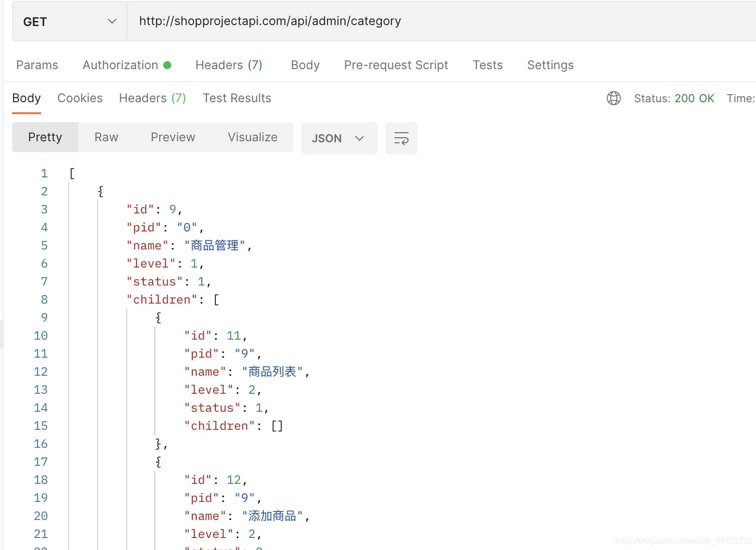Open the Pre-request Script tab

(x=396, y=65)
